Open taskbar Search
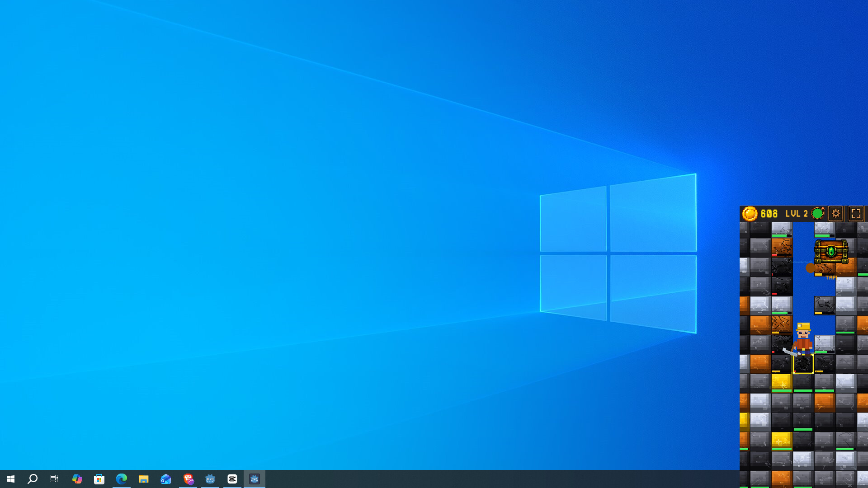This screenshot has width=868, height=488. tap(33, 479)
